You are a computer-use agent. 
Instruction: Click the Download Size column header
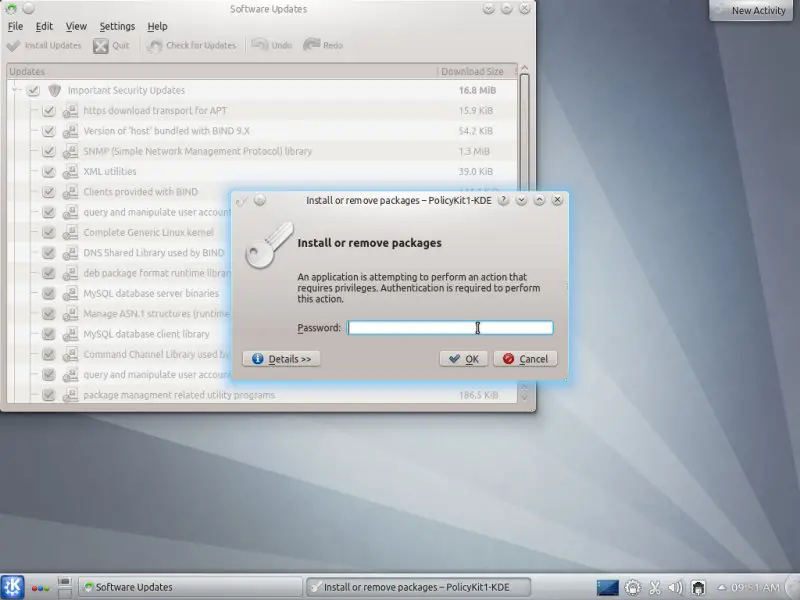tap(476, 71)
